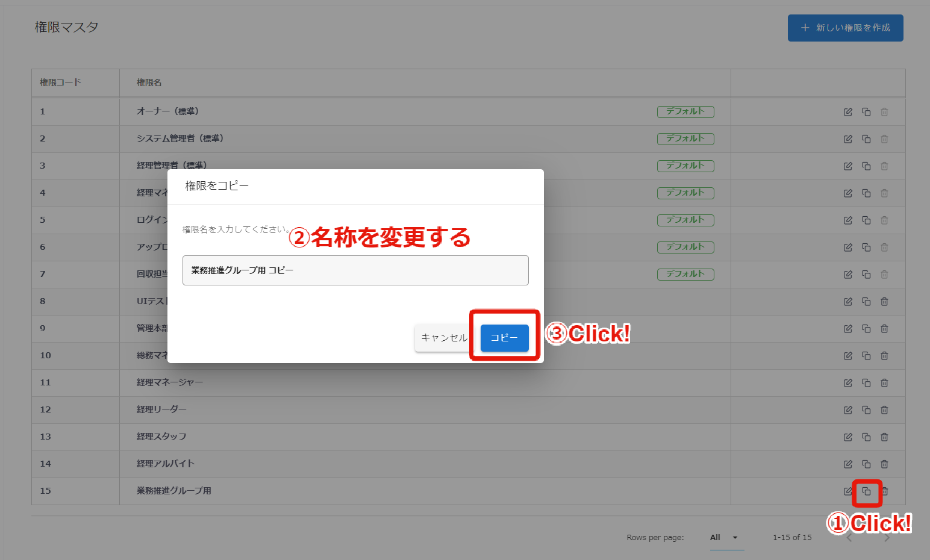
Task: Click the row name 業務推進グループ用 in row 15
Action: [174, 491]
